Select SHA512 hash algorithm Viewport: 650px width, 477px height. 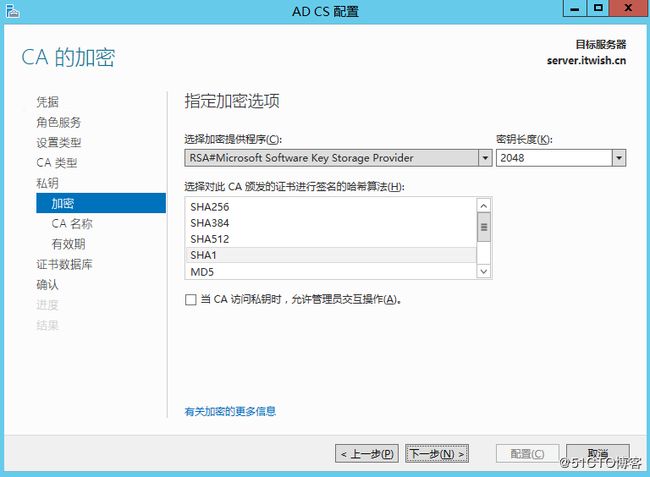[x=331, y=239]
